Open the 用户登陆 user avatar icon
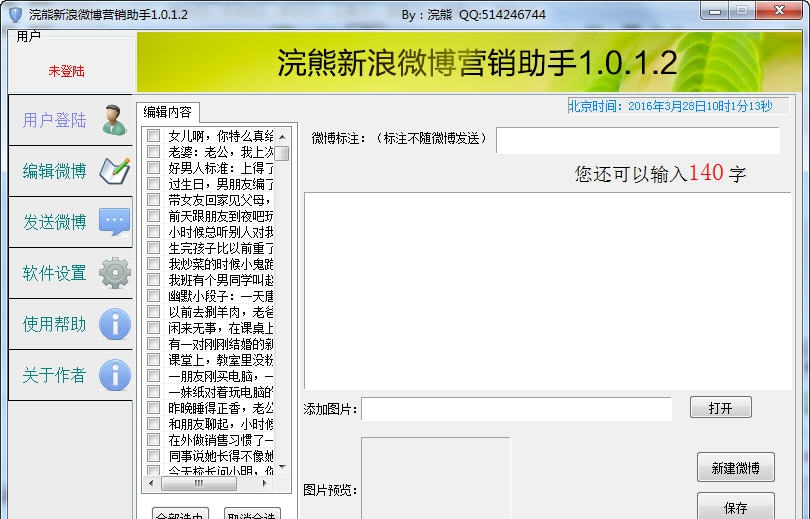This screenshot has width=810, height=519. [x=114, y=120]
